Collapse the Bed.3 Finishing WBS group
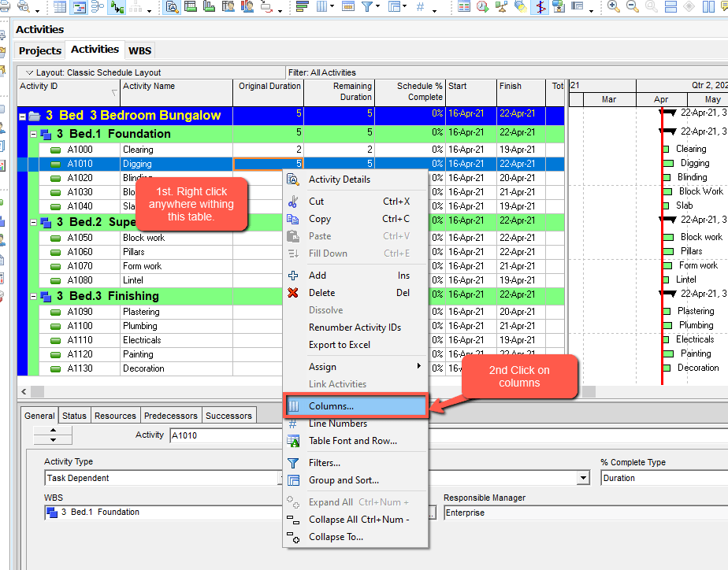 [34, 297]
